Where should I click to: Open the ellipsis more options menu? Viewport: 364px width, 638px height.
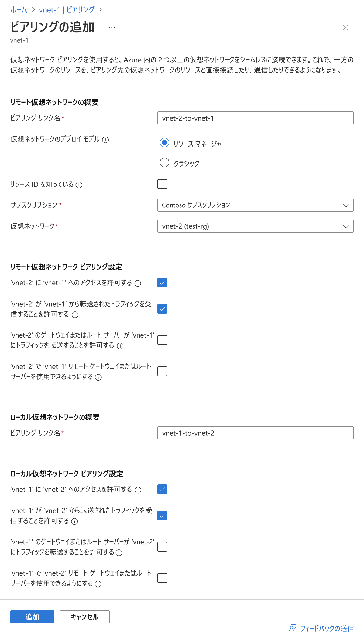coord(112,28)
